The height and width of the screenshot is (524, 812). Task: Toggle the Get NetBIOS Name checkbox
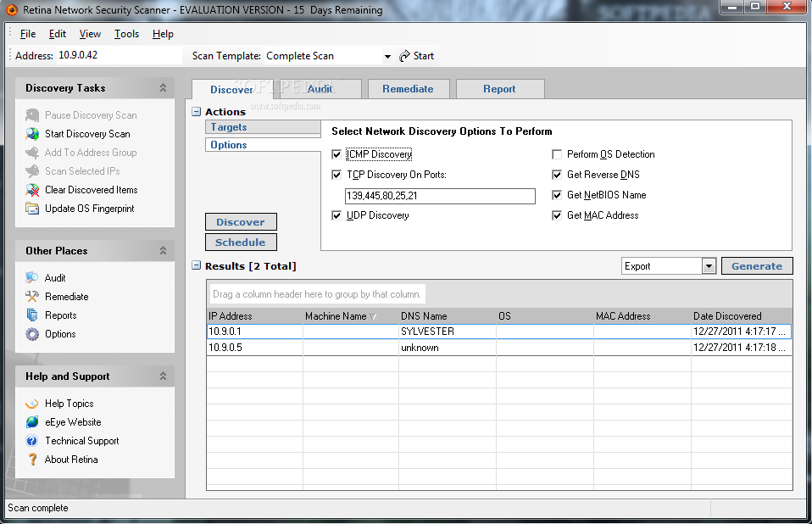pyautogui.click(x=557, y=195)
